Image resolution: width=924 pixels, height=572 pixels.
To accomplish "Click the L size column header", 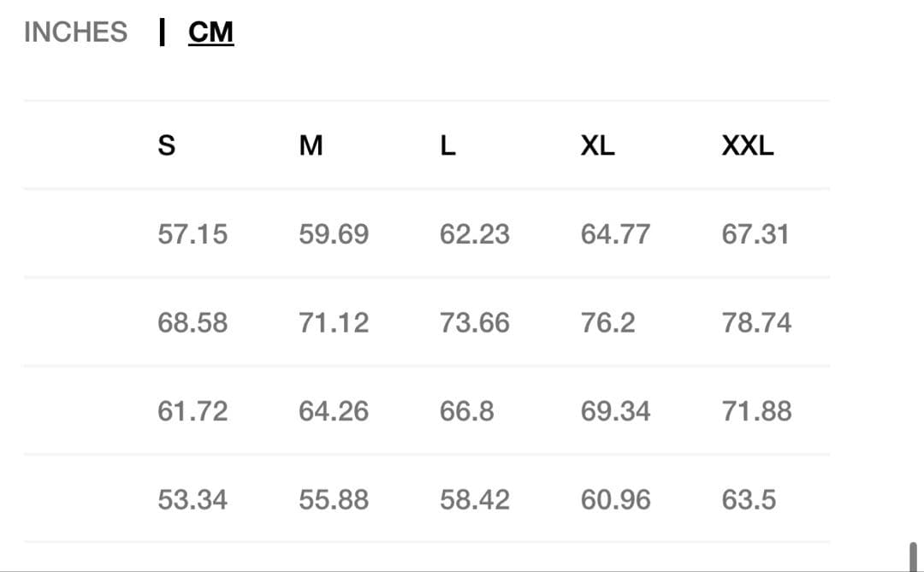I will point(447,146).
